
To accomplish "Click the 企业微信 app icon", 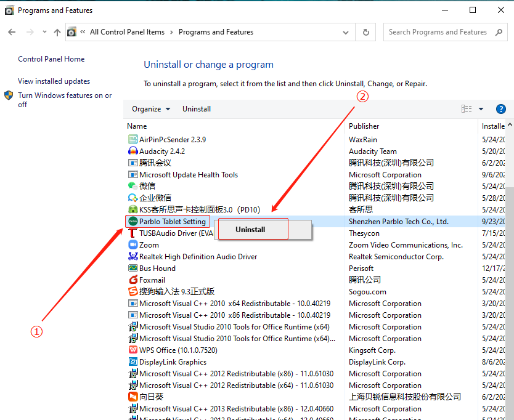I will point(133,198).
